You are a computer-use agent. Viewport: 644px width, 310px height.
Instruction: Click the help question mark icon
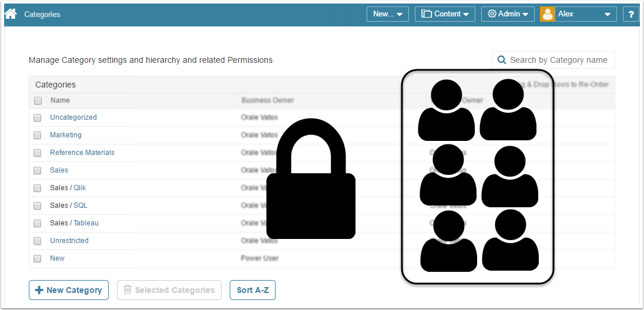pos(631,14)
